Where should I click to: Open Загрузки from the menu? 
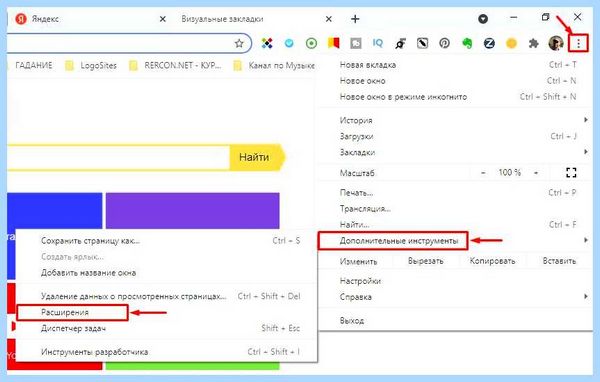point(455,136)
